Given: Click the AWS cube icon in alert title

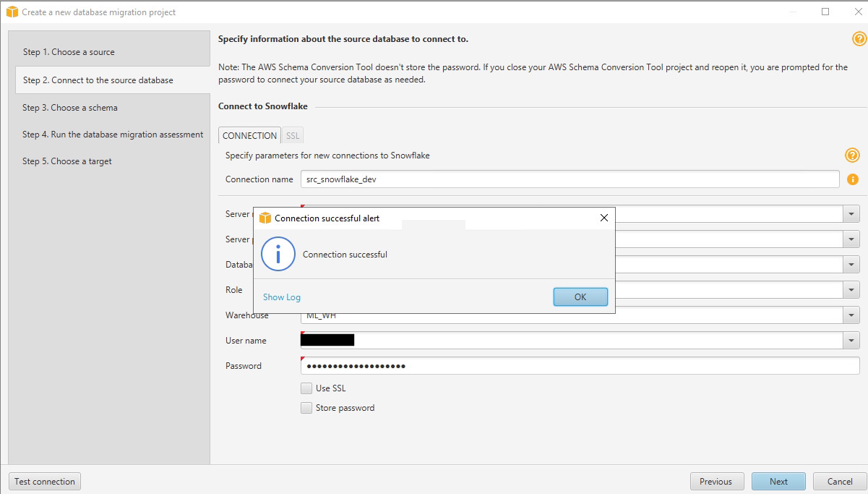Looking at the screenshot, I should pos(265,218).
